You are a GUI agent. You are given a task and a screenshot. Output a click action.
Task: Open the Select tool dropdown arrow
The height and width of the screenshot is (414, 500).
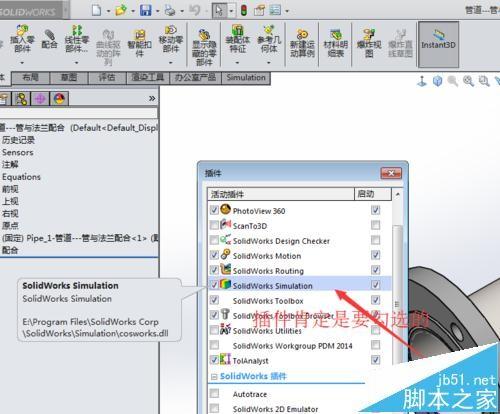(x=231, y=11)
